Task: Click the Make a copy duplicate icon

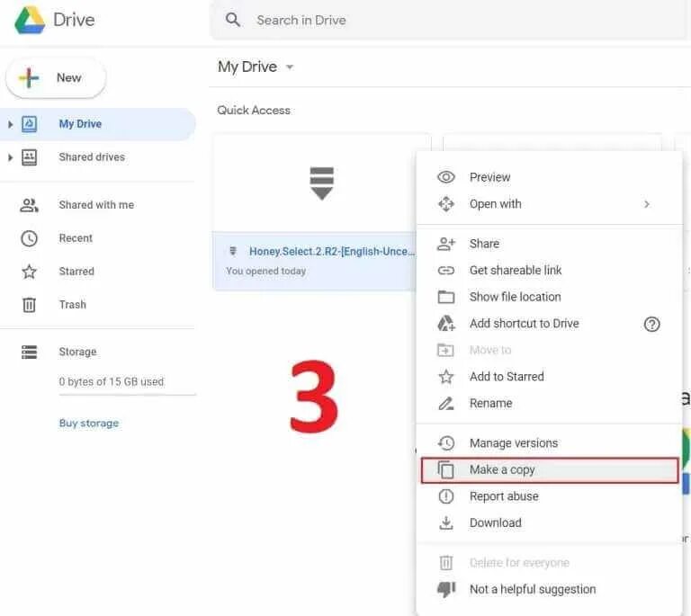Action: tap(446, 469)
